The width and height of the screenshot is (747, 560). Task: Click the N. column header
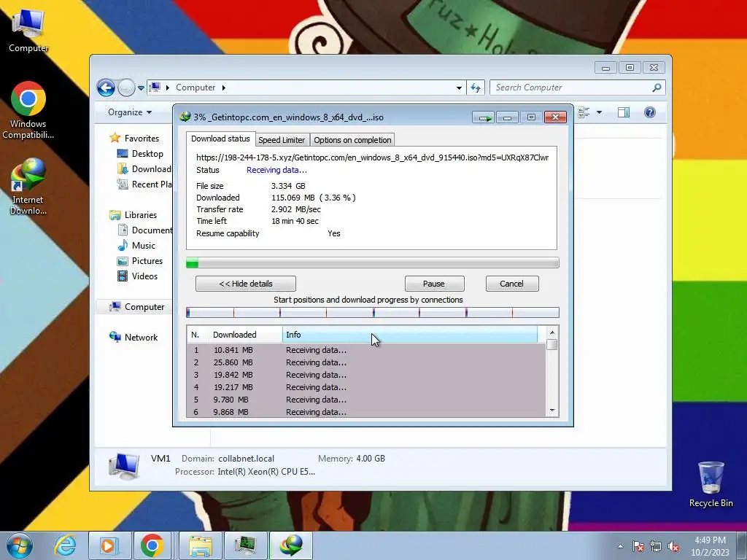tap(198, 335)
